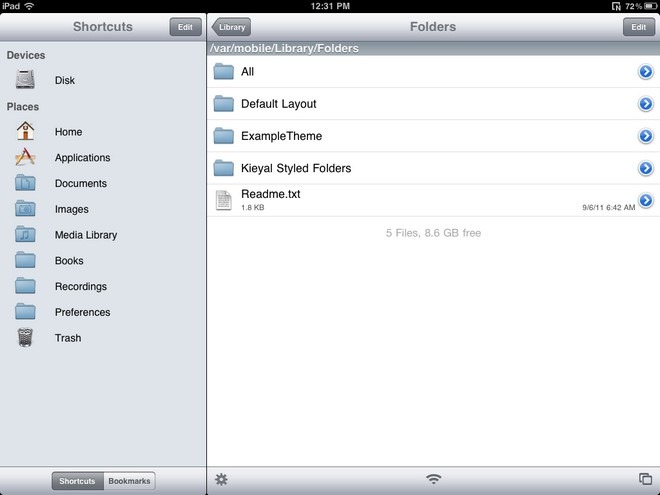Screen dimensions: 660x495
Task: Expand details arrow for All folder
Action: pos(645,72)
